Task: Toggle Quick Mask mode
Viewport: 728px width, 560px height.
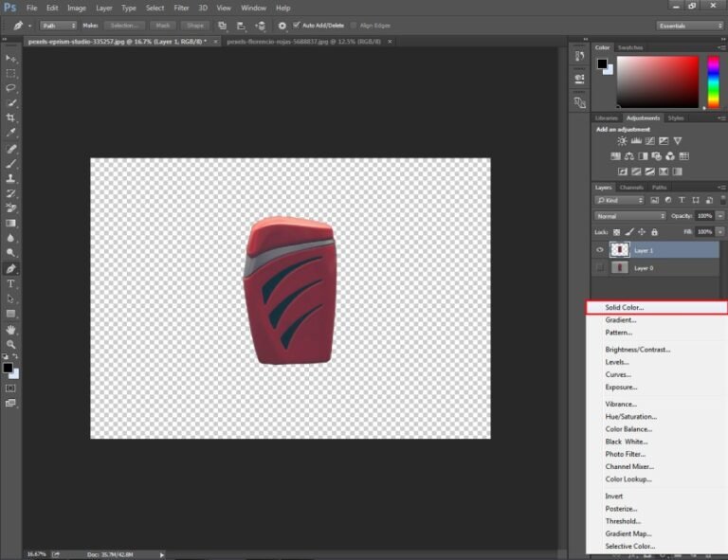Action: [10, 388]
